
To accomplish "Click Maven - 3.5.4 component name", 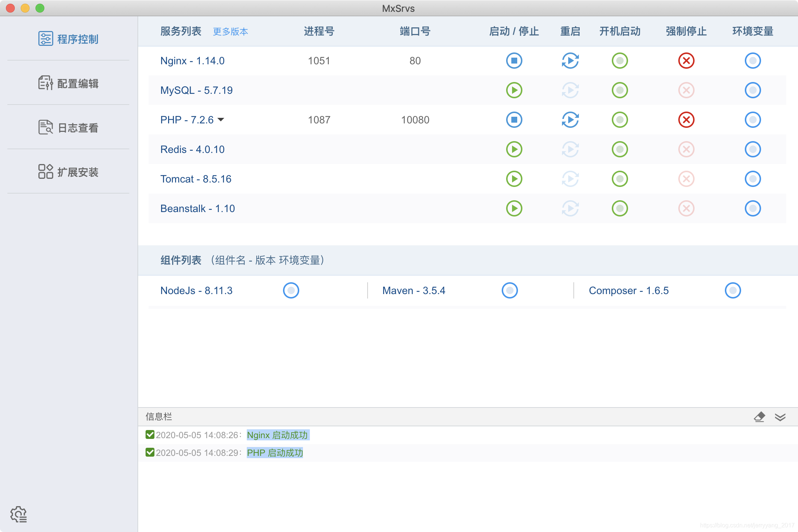I will tap(413, 290).
